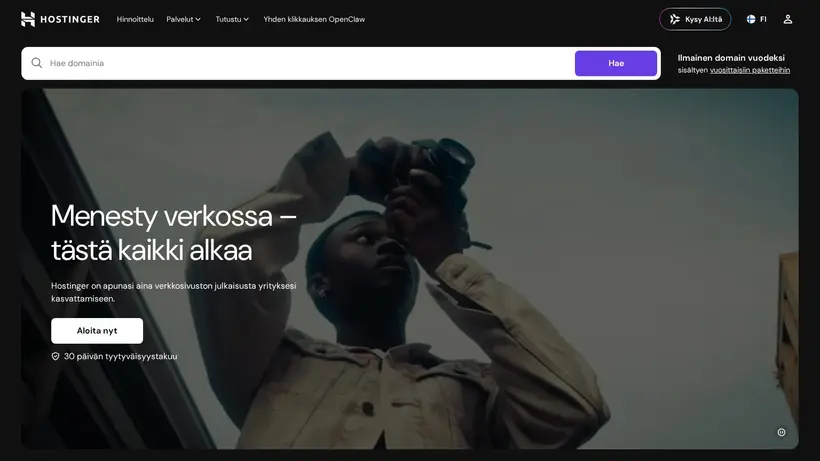Click the 30 päivän tyytyväisyystakuu shield icon
The height and width of the screenshot is (461, 820).
click(55, 356)
